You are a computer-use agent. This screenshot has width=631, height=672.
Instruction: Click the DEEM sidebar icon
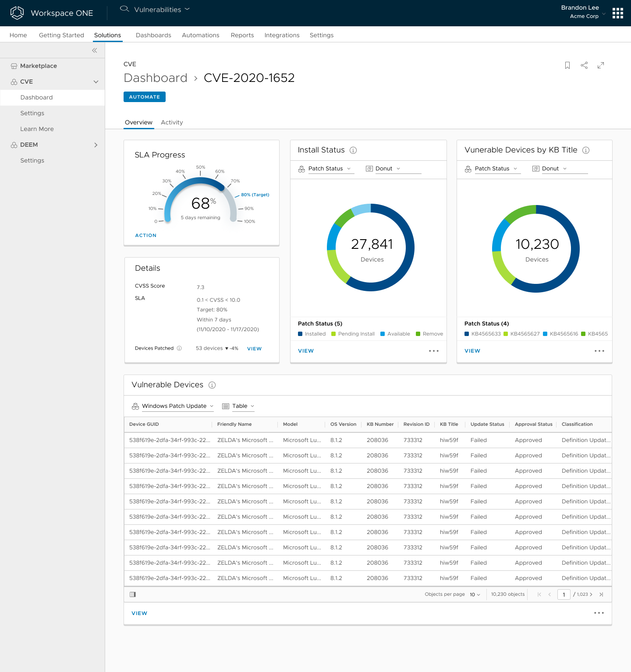point(14,145)
